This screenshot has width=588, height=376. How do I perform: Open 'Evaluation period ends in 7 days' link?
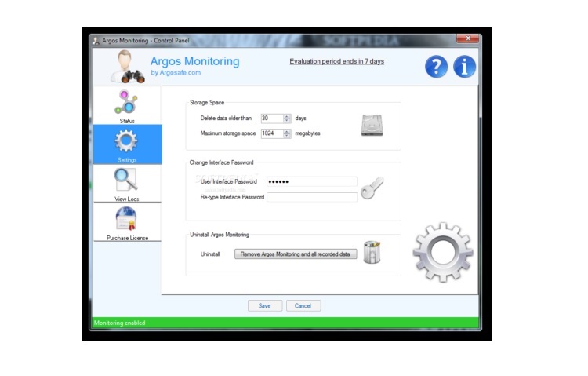coord(337,61)
